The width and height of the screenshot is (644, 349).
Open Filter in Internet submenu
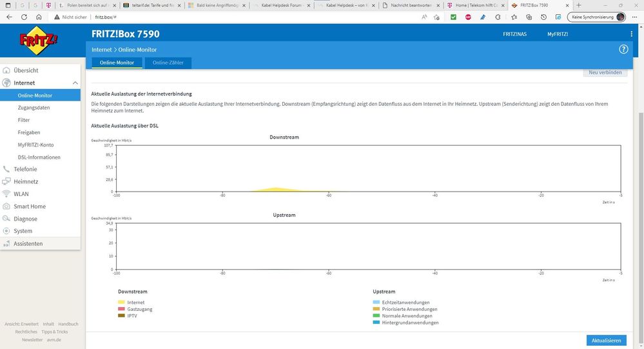[x=24, y=120]
